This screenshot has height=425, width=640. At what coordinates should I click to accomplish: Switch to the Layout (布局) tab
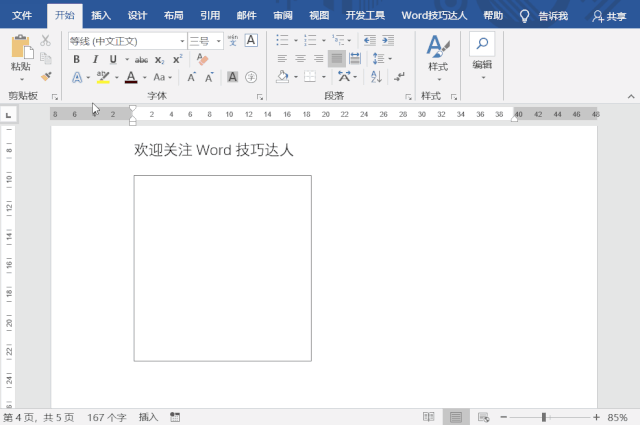[x=173, y=16]
